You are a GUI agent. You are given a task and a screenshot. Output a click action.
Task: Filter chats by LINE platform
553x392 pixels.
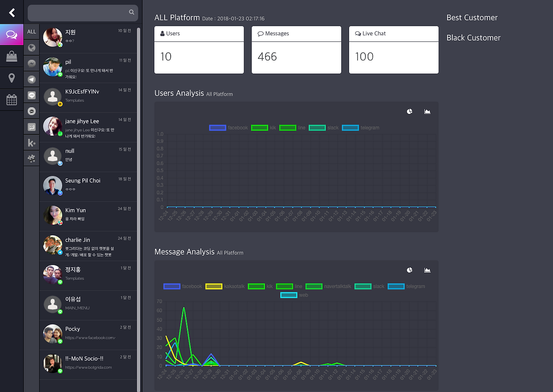(32, 95)
